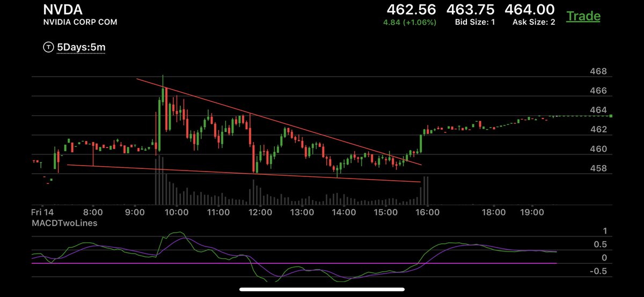This screenshot has width=644, height=297.
Task: Tap the 458 price axis label
Action: pos(598,168)
